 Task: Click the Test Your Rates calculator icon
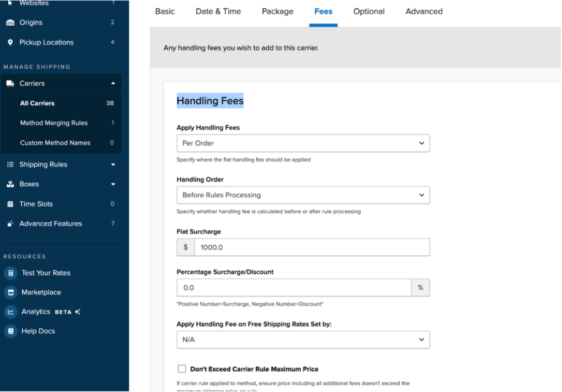click(x=10, y=273)
